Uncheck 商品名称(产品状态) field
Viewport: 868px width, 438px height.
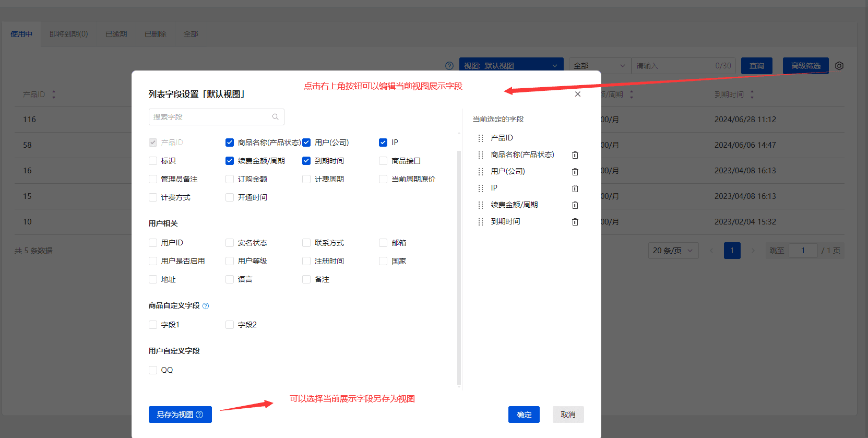230,143
